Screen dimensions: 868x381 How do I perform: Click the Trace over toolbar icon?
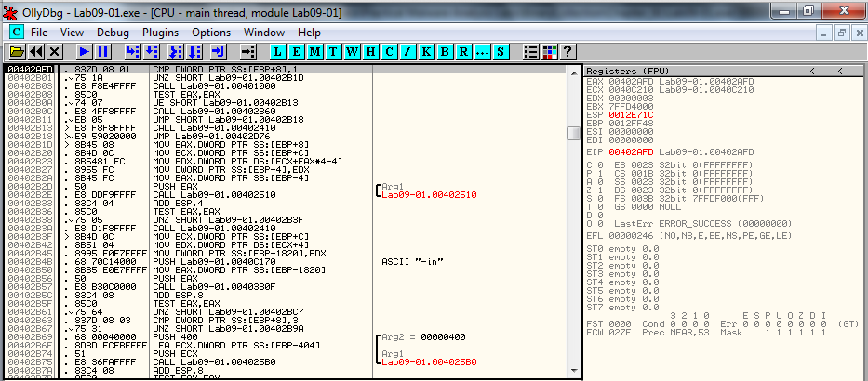pos(194,52)
